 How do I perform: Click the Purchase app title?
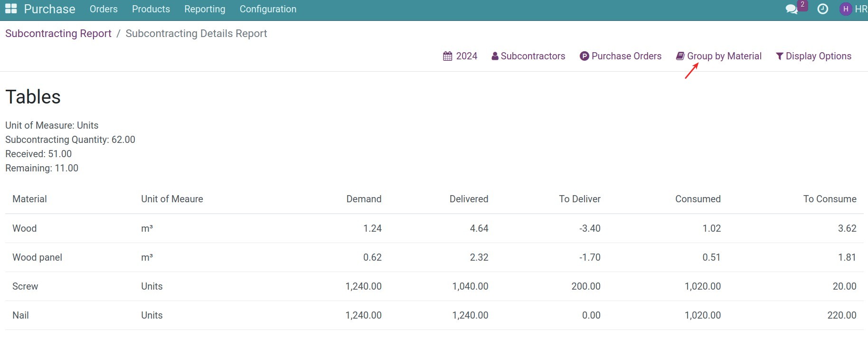click(49, 9)
